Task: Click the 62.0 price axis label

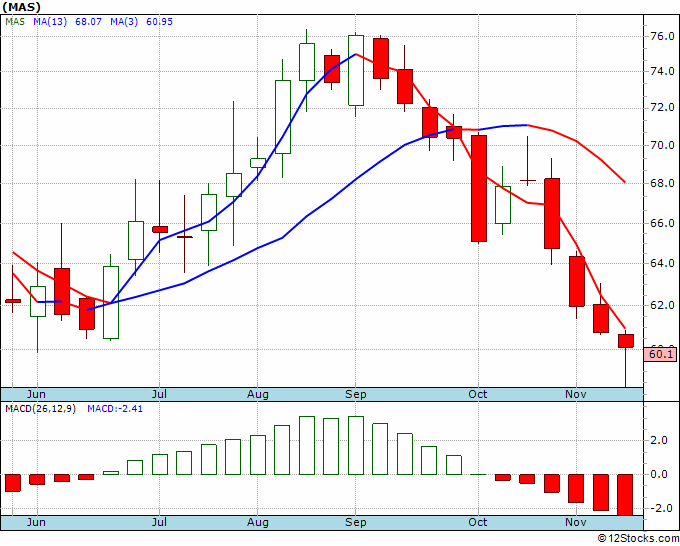Action: [662, 305]
